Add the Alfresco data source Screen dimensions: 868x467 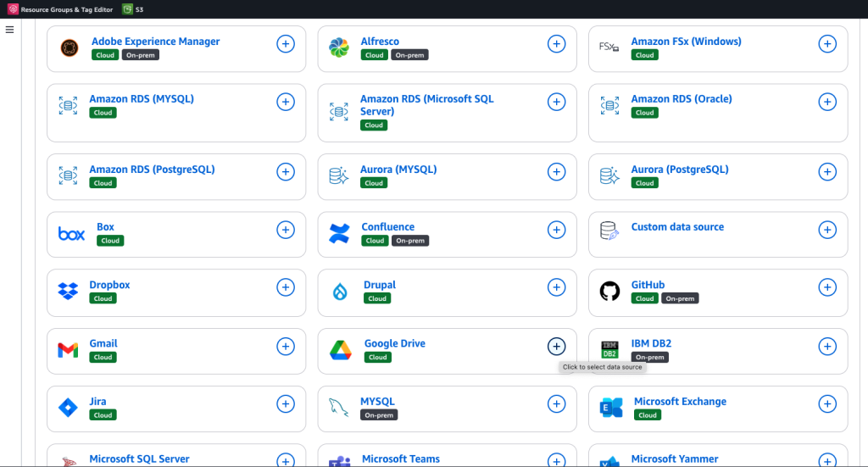point(556,44)
